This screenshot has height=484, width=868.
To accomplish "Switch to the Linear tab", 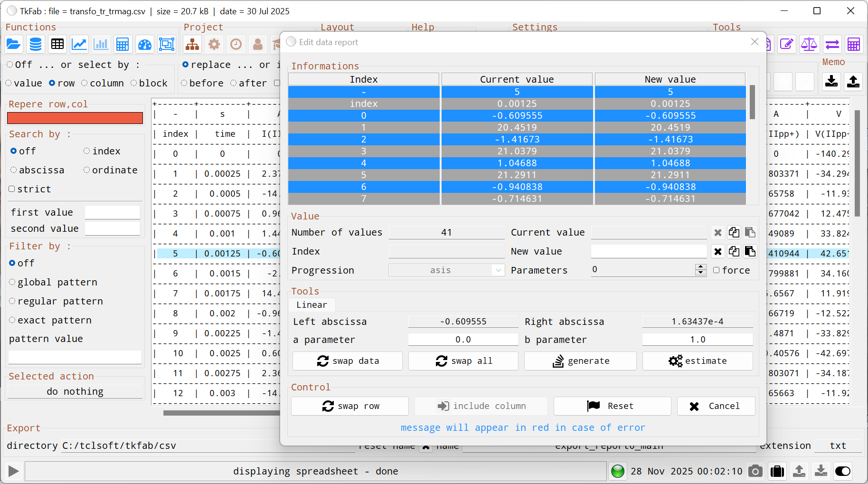I will coord(311,304).
